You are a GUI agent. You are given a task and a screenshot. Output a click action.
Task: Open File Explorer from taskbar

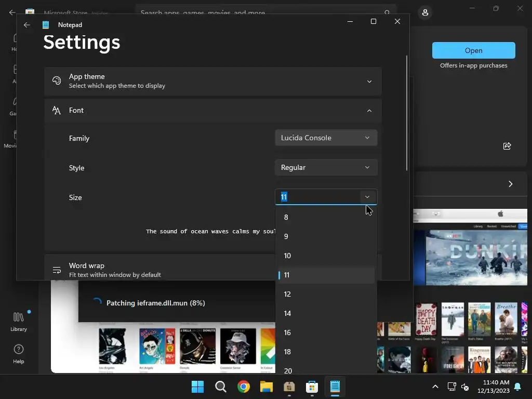pos(267,387)
